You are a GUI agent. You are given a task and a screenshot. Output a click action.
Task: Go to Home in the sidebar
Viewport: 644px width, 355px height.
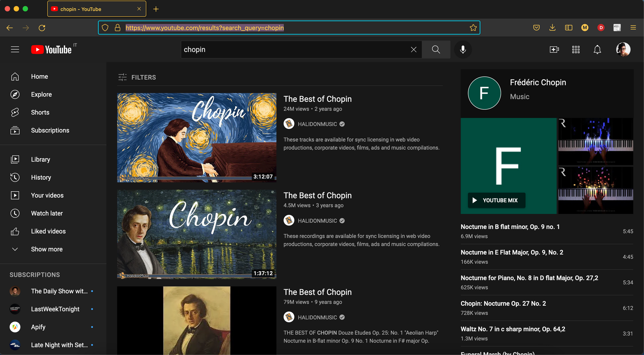point(53,76)
